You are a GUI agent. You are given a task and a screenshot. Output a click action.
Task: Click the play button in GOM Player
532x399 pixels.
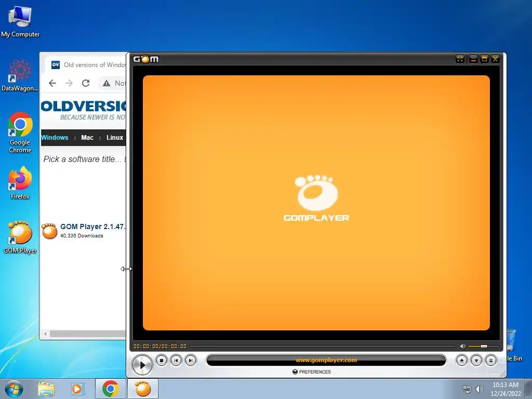tap(142, 365)
